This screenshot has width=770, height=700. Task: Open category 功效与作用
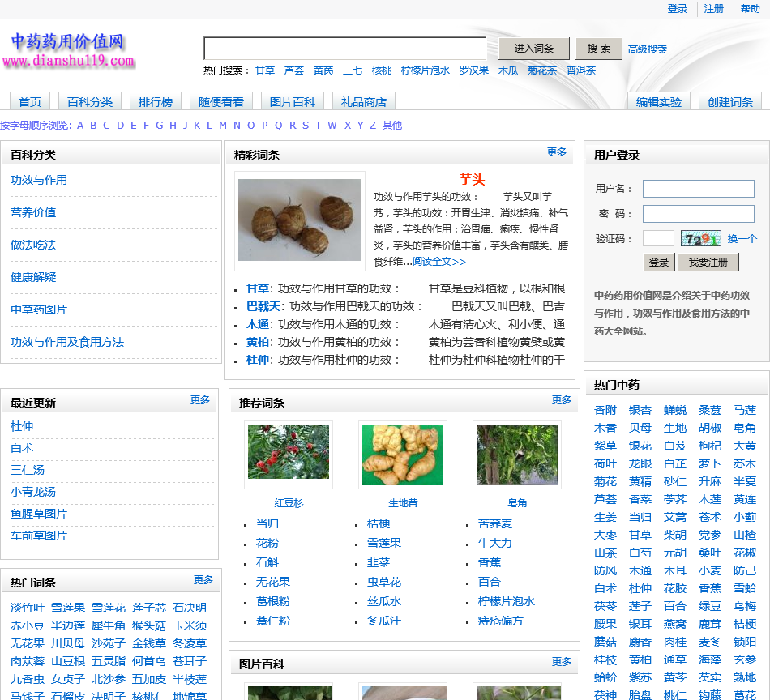click(39, 180)
